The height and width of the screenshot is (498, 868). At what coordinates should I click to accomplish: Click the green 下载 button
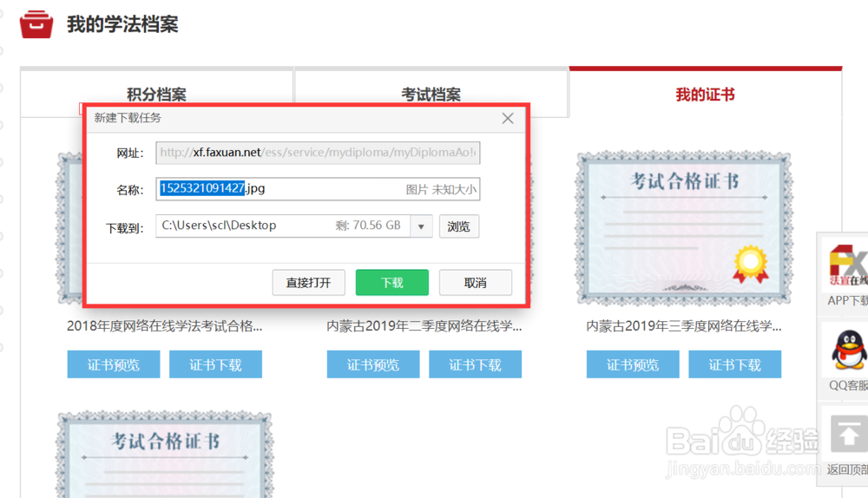pos(392,283)
